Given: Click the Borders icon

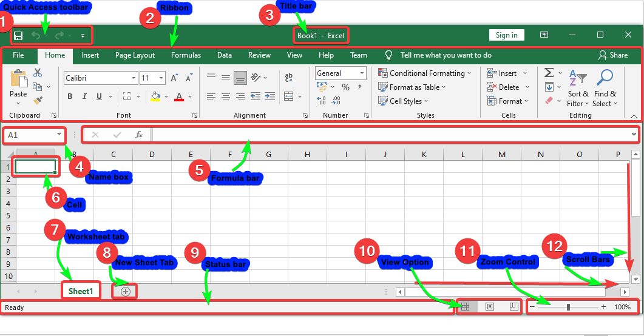Looking at the screenshot, I should tap(127, 96).
